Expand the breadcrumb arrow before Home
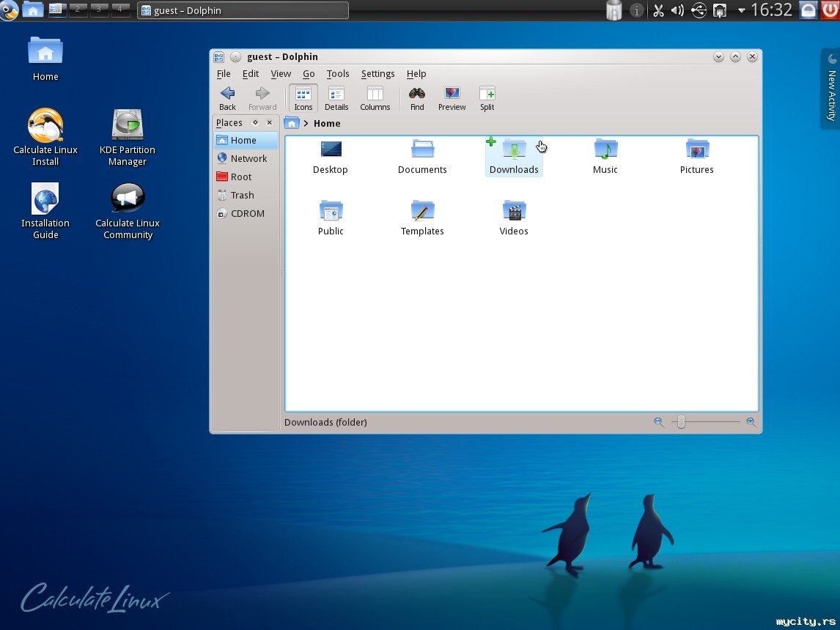 coord(306,124)
